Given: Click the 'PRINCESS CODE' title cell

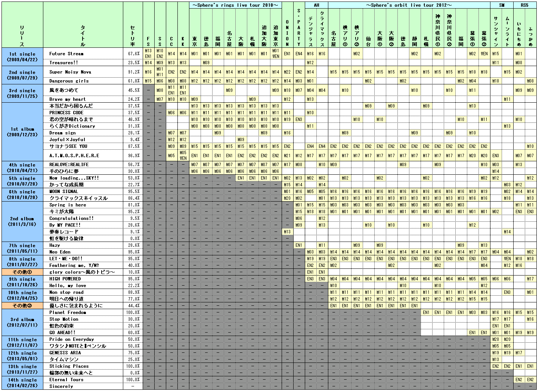Looking at the screenshot, I should point(83,113).
